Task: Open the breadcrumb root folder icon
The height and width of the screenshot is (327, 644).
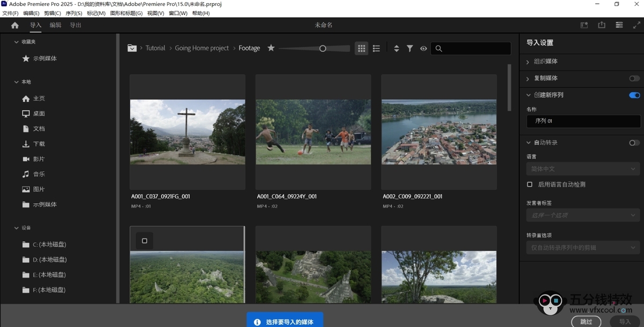Action: pos(132,48)
